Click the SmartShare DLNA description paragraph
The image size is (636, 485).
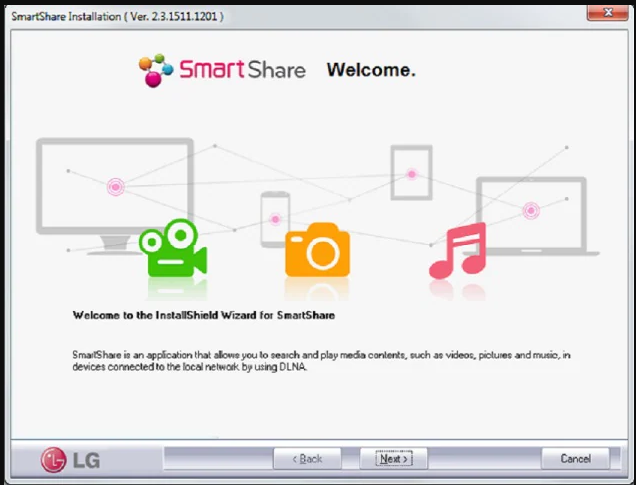[320, 360]
